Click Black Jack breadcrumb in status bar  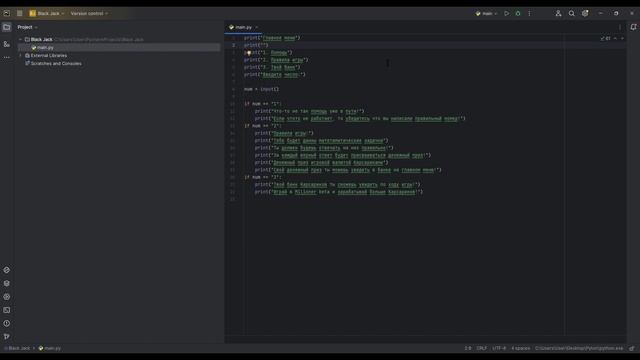point(18,349)
